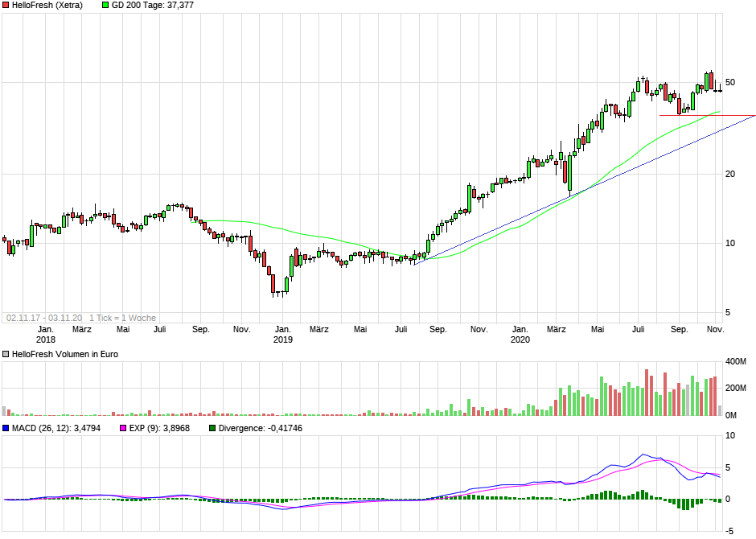The width and height of the screenshot is (756, 539).
Task: Click the year label 2018 on time axis
Action: pyautogui.click(x=46, y=339)
